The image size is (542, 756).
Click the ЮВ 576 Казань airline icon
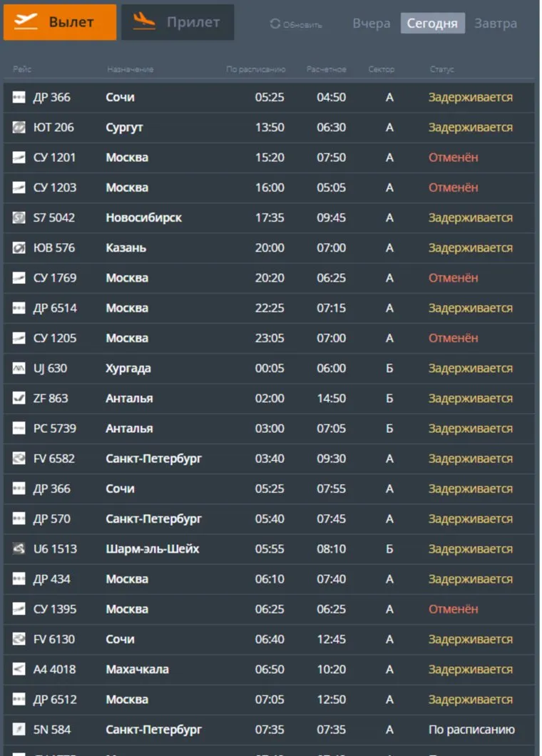[19, 248]
